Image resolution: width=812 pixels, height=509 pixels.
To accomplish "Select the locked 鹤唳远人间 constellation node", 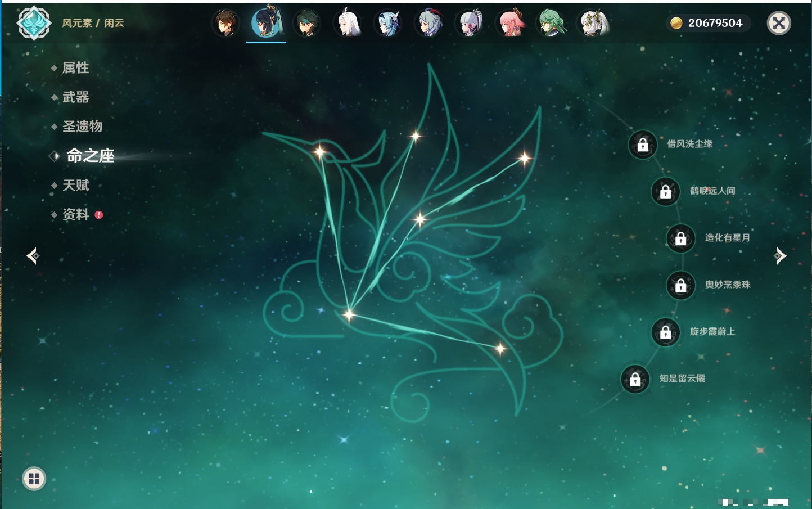I will click(666, 192).
